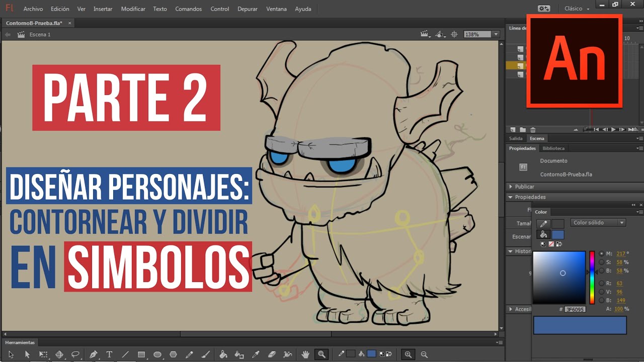
Task: Open the Archivo menu
Action: click(33, 9)
